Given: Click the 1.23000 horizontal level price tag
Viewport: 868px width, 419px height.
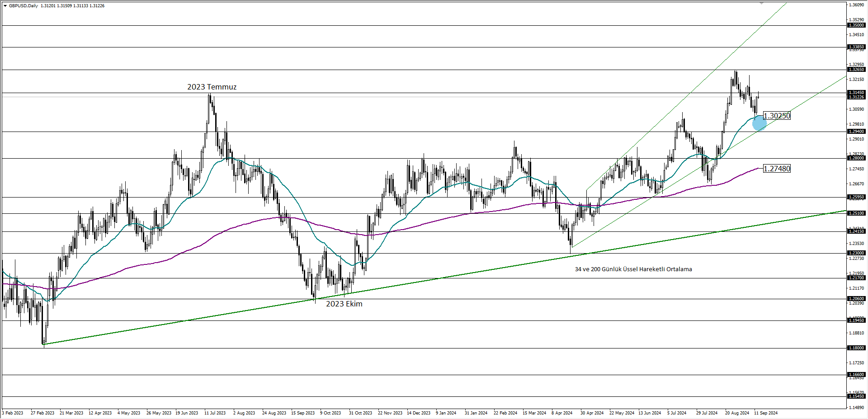Looking at the screenshot, I should pos(856,253).
